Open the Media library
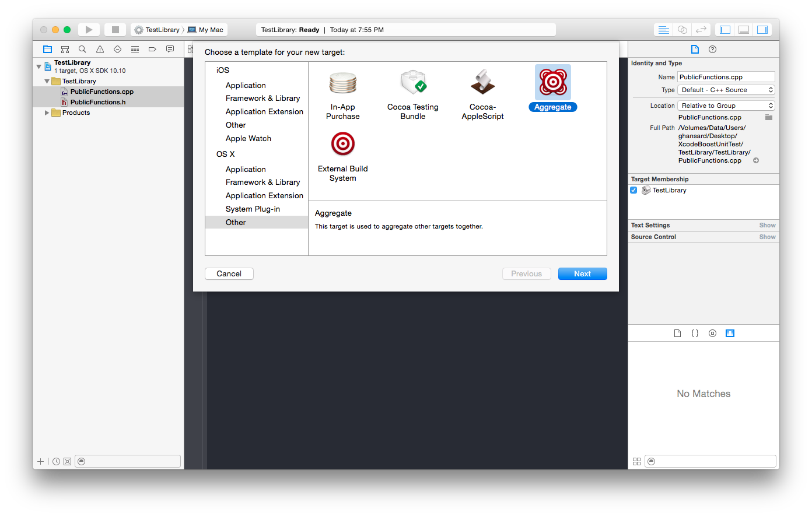The width and height of the screenshot is (812, 516). (x=730, y=334)
